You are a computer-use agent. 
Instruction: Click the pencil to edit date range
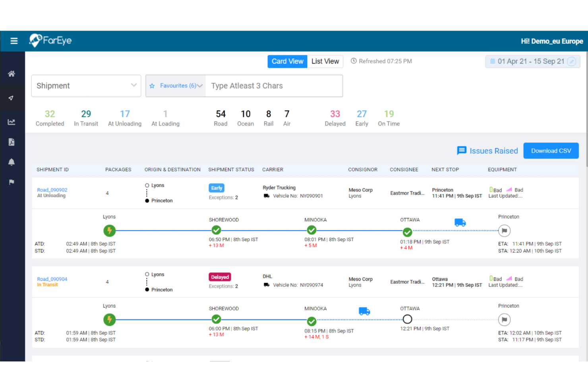(x=571, y=61)
